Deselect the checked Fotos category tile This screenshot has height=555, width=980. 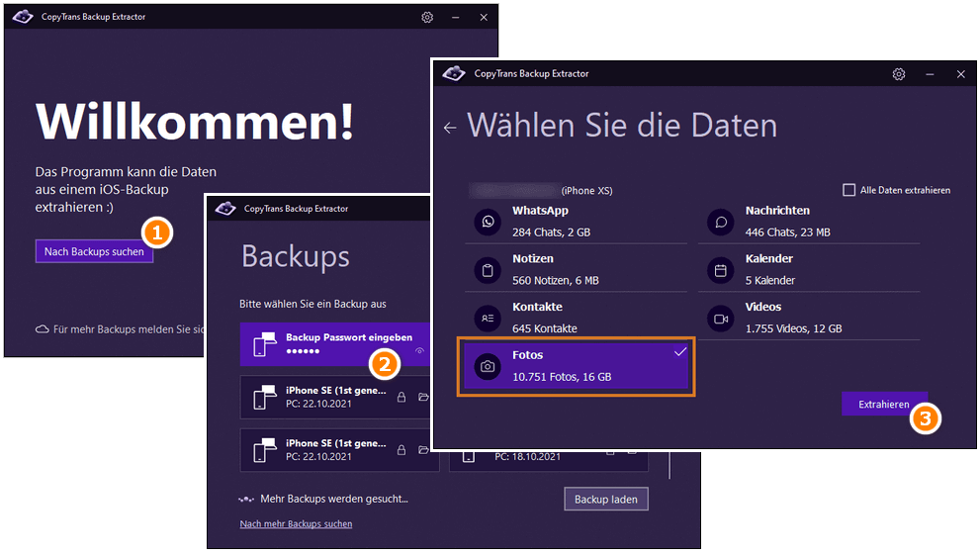pos(576,366)
